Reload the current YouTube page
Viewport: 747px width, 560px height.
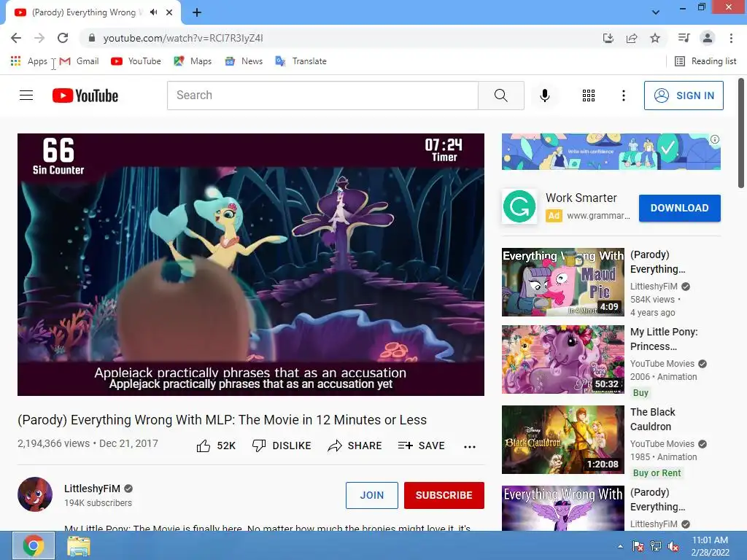coord(63,38)
